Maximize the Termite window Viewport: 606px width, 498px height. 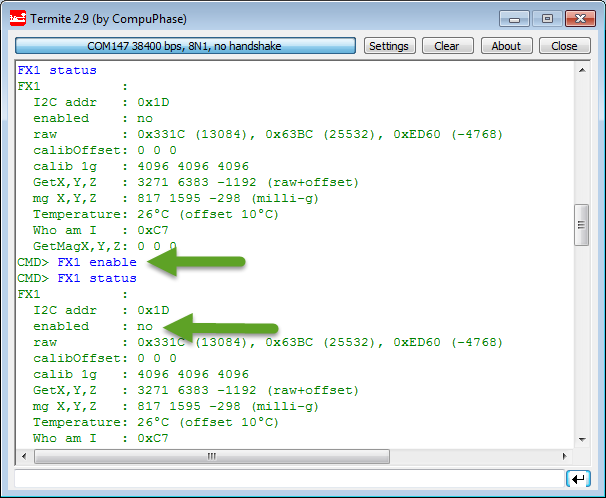pyautogui.click(x=545, y=17)
